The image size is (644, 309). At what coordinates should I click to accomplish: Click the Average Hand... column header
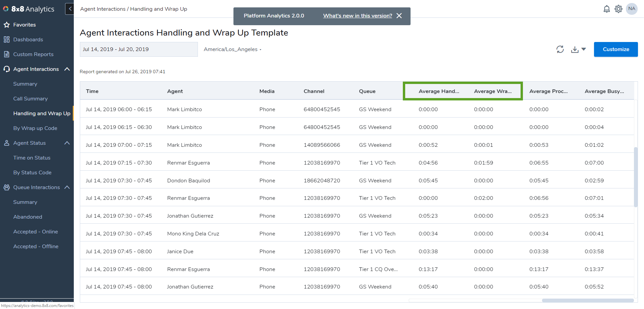(439, 91)
